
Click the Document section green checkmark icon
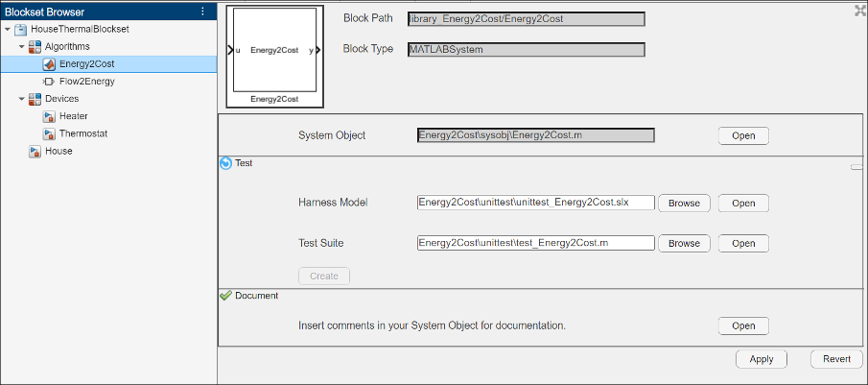point(225,296)
